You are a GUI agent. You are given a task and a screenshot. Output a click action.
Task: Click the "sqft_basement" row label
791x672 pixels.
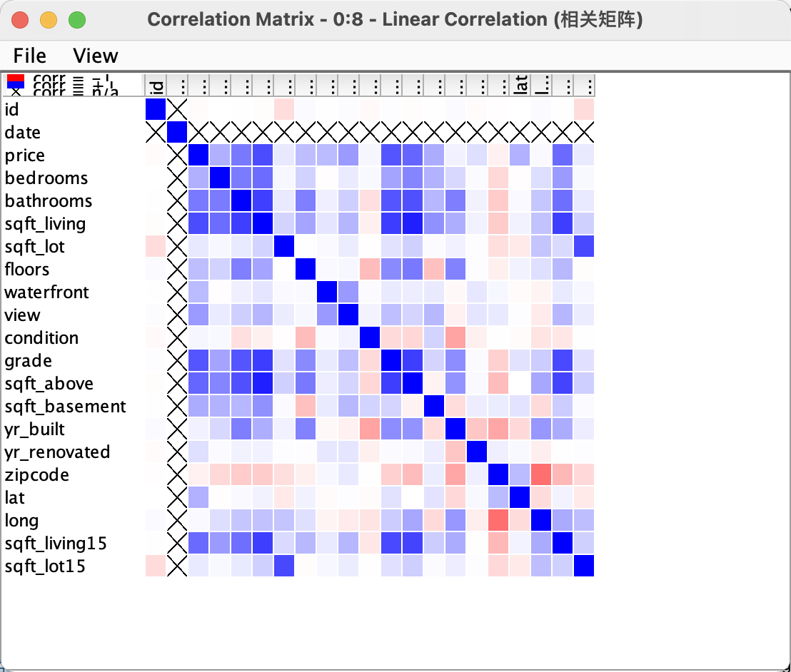[x=66, y=407]
